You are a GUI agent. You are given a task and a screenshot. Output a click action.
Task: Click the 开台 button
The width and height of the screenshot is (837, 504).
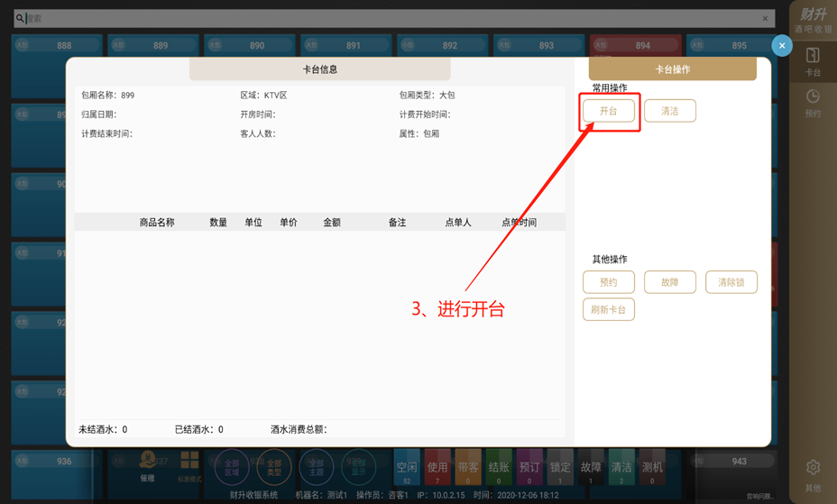tap(609, 111)
